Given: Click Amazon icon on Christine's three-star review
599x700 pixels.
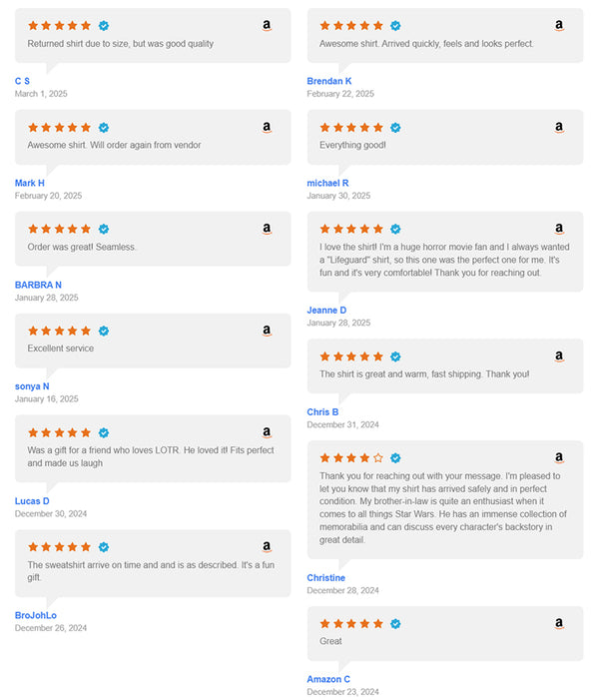Looking at the screenshot, I should 559,457.
